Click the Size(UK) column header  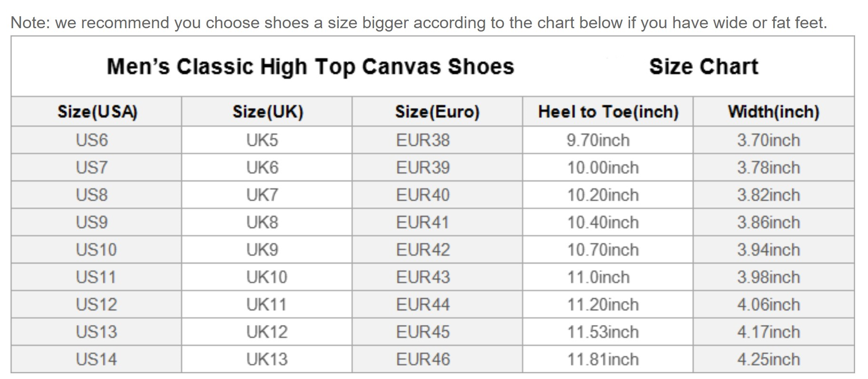coord(267,112)
